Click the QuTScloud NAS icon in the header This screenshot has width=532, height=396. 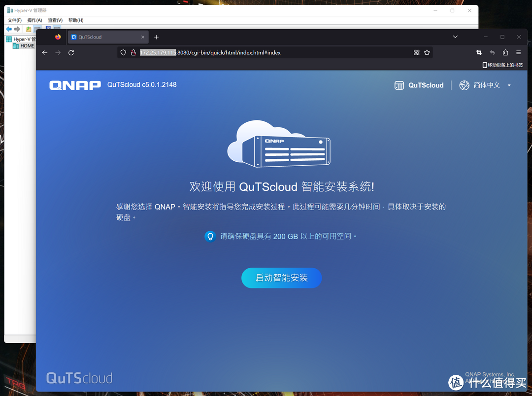click(x=399, y=85)
